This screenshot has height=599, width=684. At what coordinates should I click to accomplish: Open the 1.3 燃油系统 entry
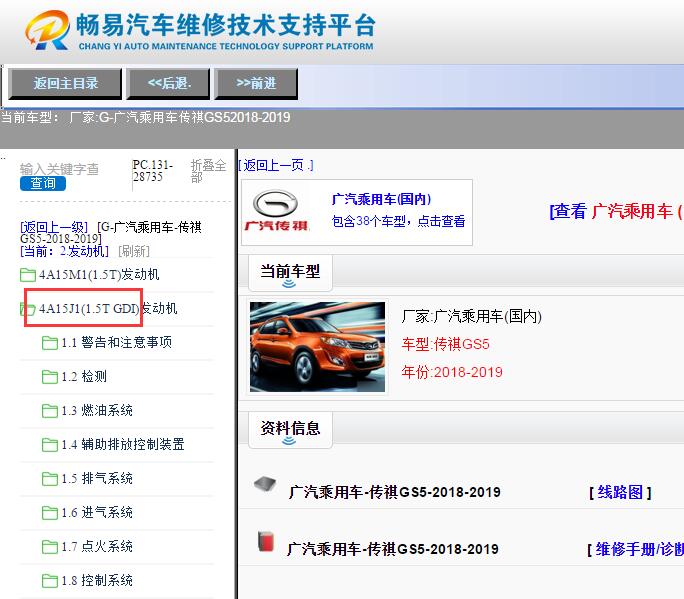tap(97, 411)
